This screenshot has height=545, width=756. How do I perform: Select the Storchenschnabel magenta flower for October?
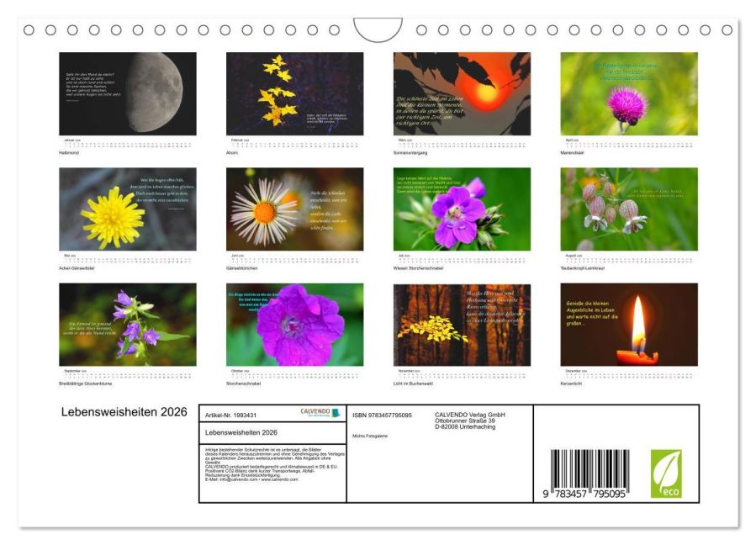(x=294, y=324)
